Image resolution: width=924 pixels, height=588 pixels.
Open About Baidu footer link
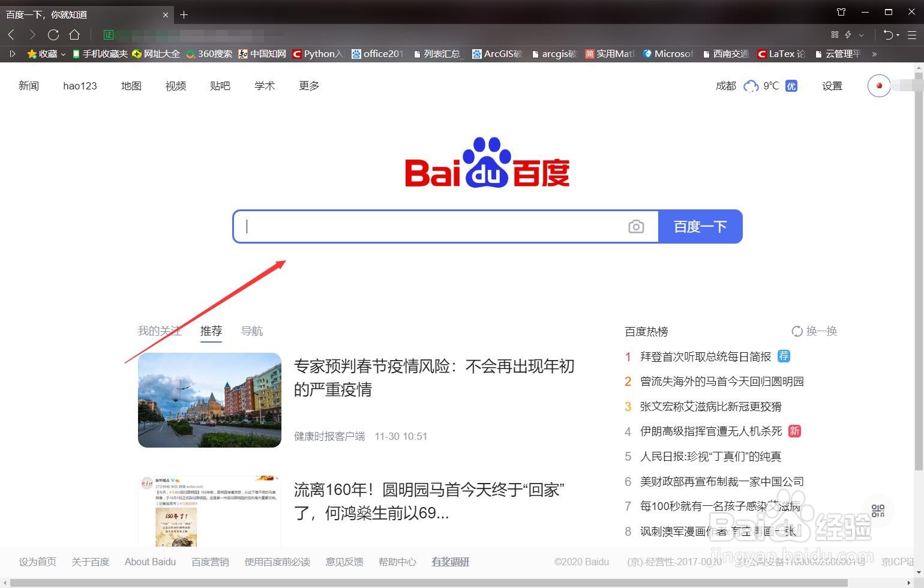(x=150, y=562)
